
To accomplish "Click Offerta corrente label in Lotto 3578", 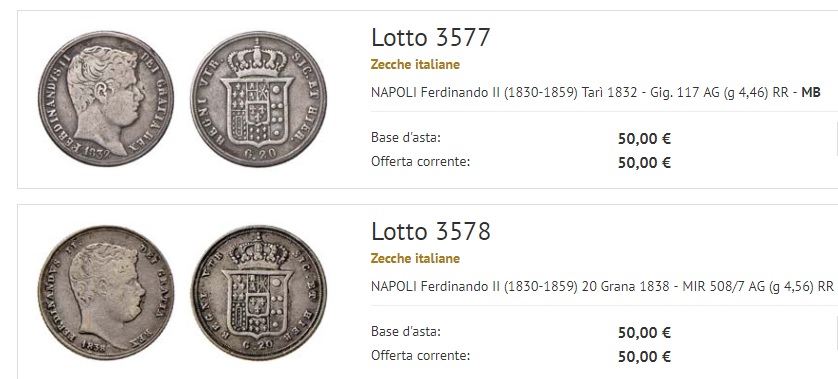I will 421,355.
